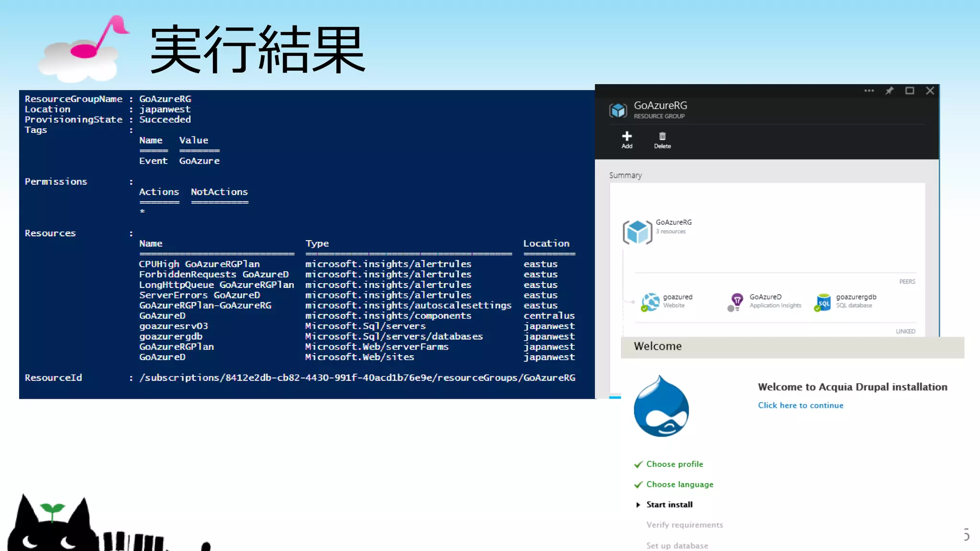
Task: Maximize the resource group blade
Action: (x=910, y=91)
